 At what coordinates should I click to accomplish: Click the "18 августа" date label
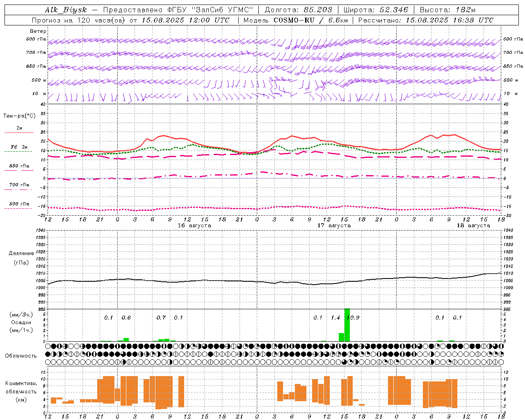pyautogui.click(x=473, y=226)
